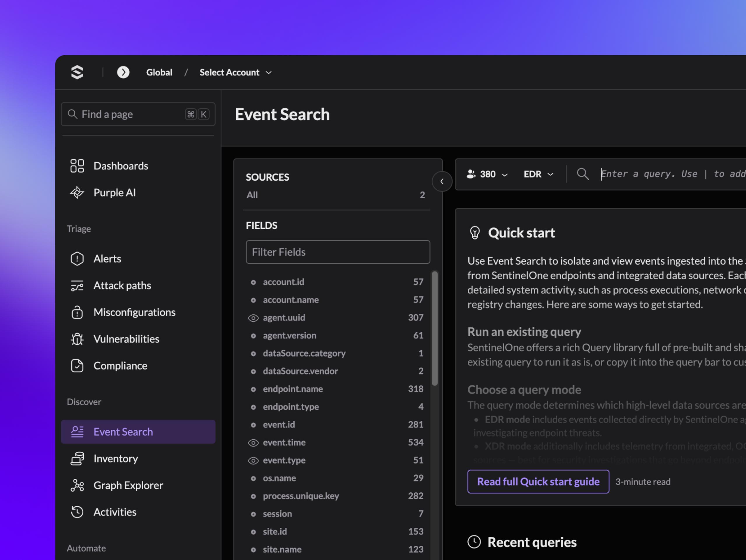Image resolution: width=746 pixels, height=560 pixels.
Task: Click the Event Search sidebar icon
Action: pos(77,432)
